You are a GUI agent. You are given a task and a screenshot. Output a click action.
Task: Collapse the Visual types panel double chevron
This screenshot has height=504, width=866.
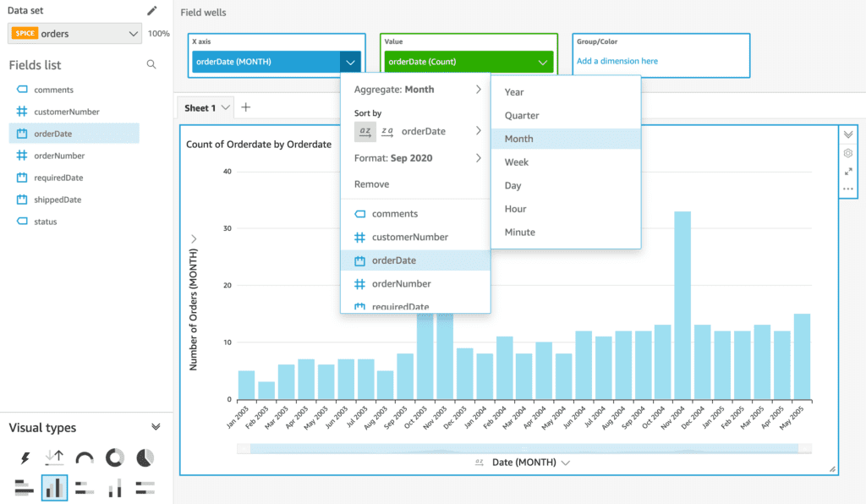point(156,427)
